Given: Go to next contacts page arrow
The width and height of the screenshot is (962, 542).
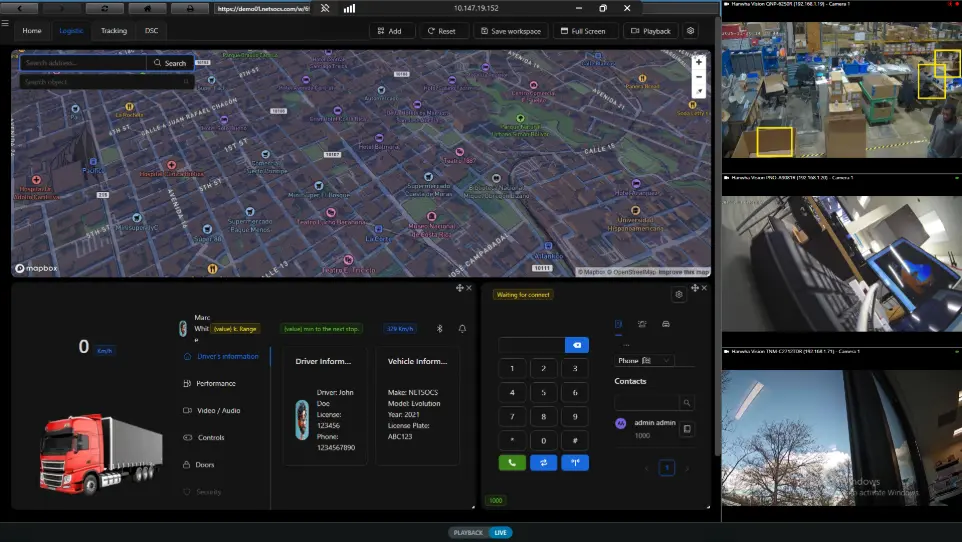Looking at the screenshot, I should coord(687,468).
